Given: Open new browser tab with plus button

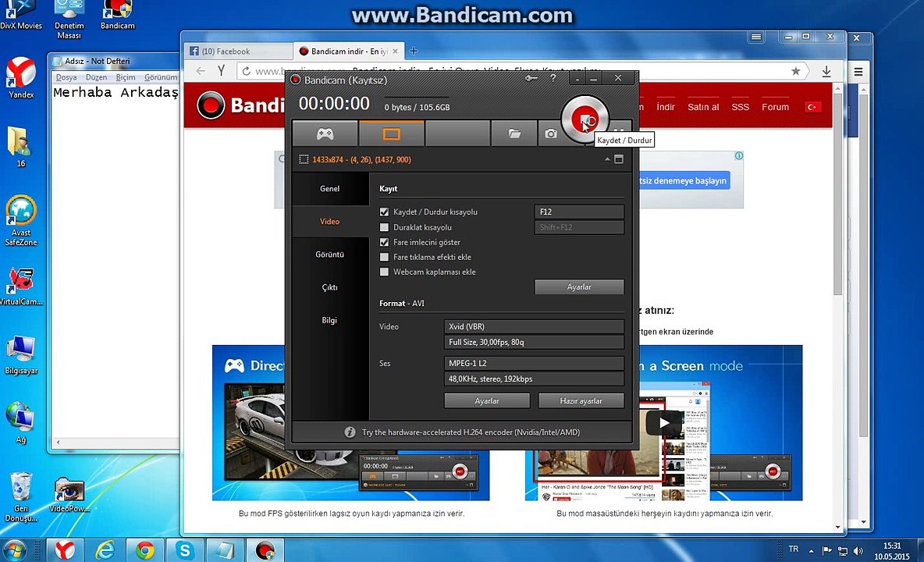Looking at the screenshot, I should tap(413, 52).
